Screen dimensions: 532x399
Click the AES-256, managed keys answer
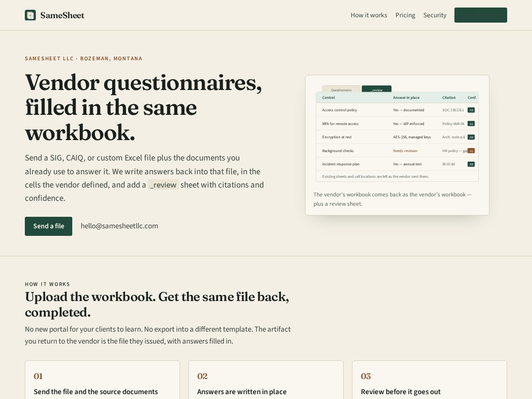412,137
